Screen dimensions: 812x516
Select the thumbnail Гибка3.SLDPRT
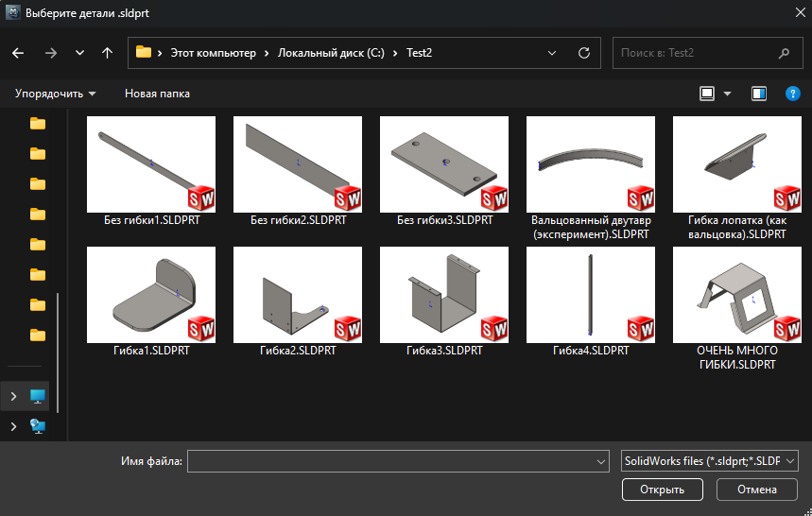(444, 295)
